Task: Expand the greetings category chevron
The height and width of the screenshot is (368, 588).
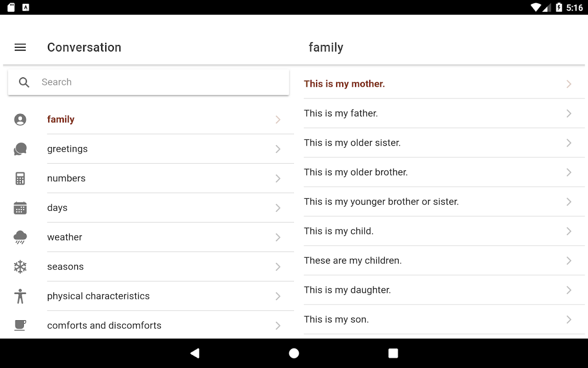Action: [278, 149]
